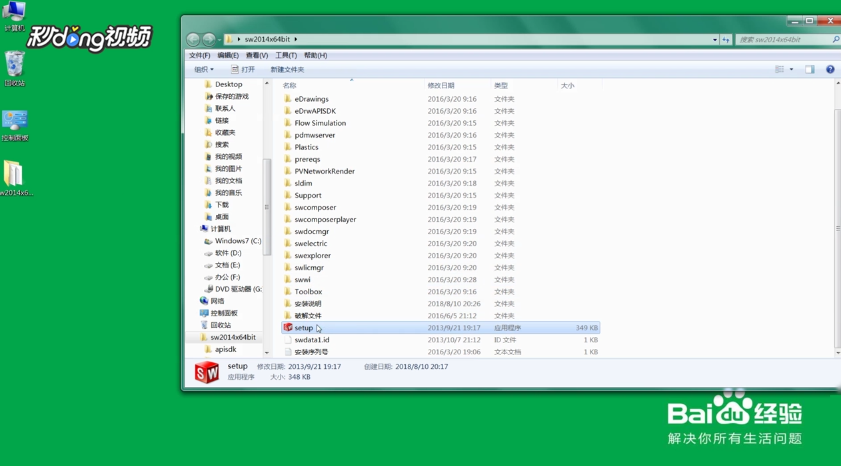Click the large SW icon in details pane
The image size is (841, 466).
(206, 372)
